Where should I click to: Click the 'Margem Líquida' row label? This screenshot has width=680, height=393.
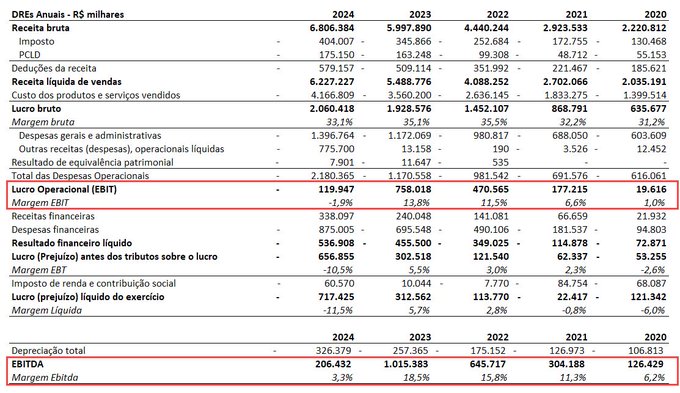tap(46, 310)
